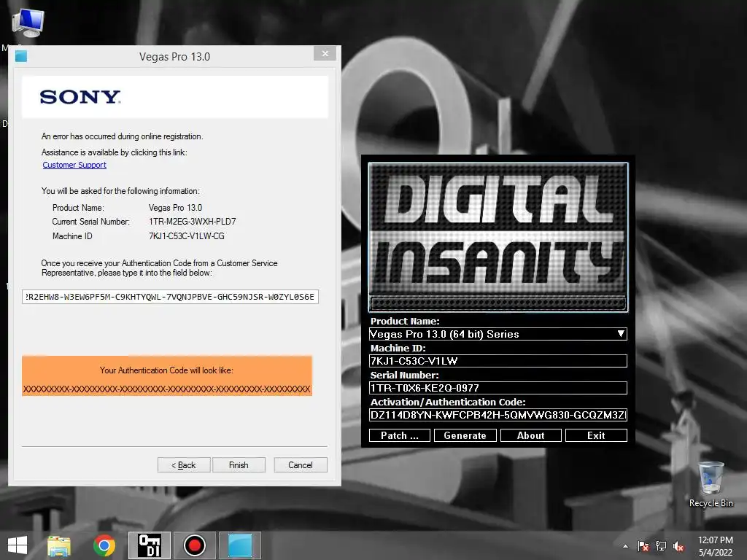Click the Cancel button

[x=301, y=464]
